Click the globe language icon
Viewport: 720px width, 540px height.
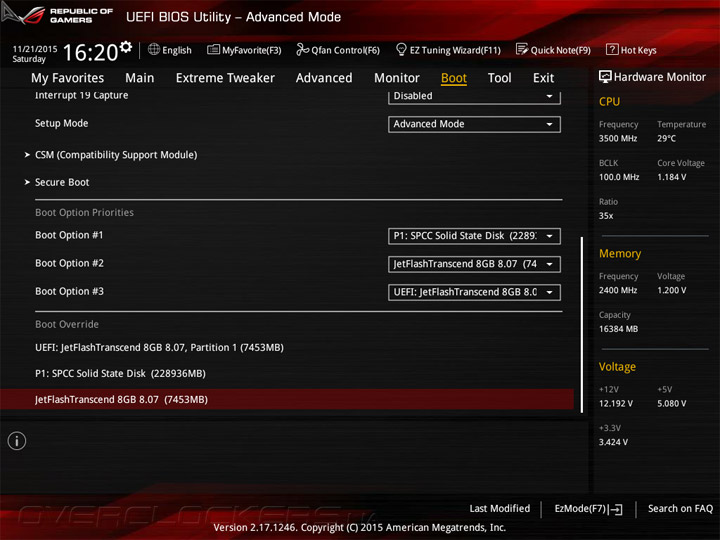(x=154, y=50)
